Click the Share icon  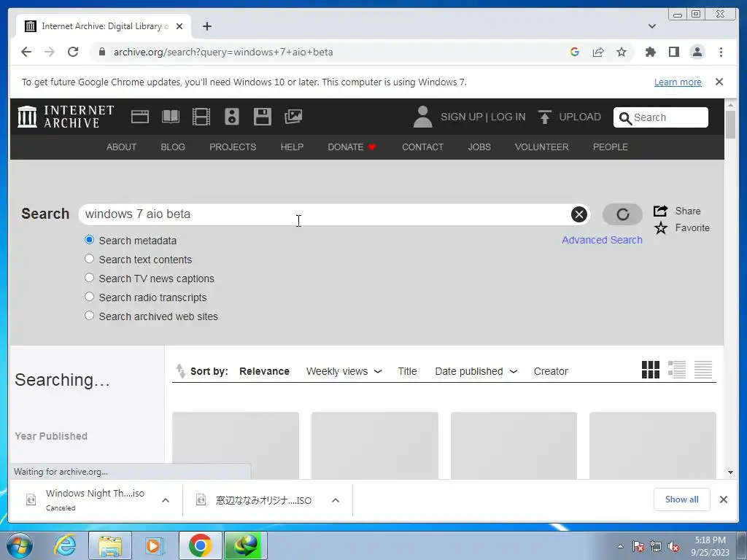(x=660, y=211)
